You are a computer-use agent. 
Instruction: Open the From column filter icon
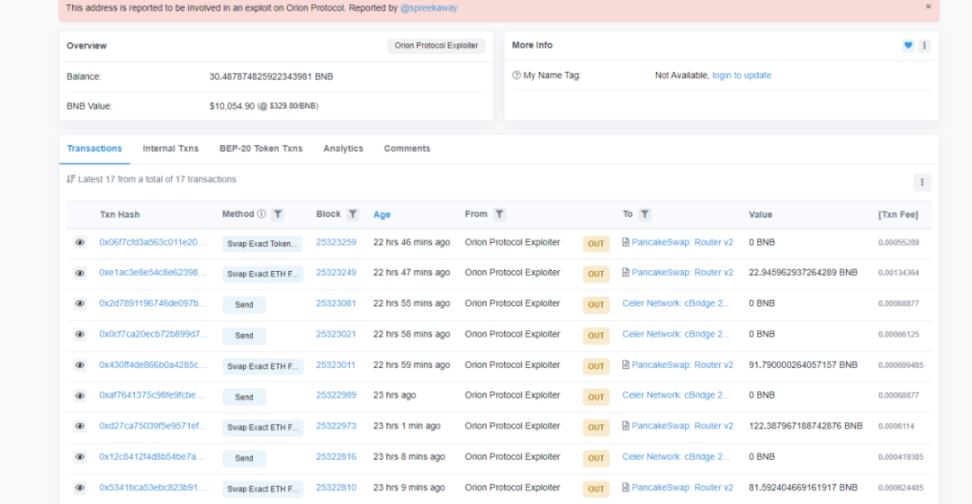pyautogui.click(x=499, y=214)
